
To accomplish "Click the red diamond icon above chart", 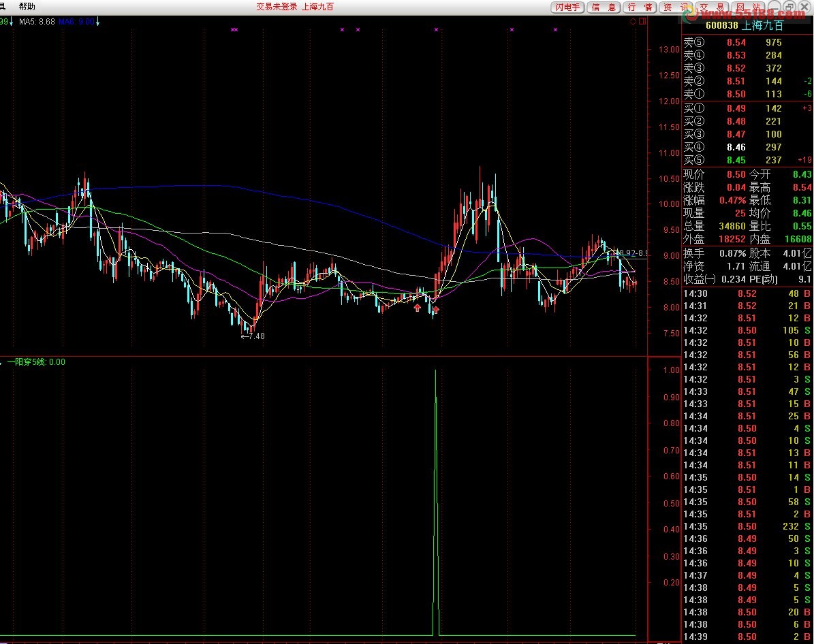I will 633,22.
